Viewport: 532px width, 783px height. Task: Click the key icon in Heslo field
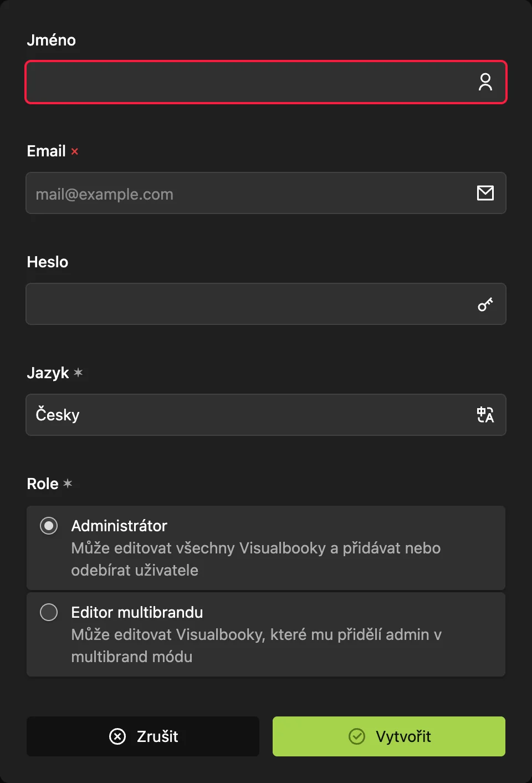485,304
